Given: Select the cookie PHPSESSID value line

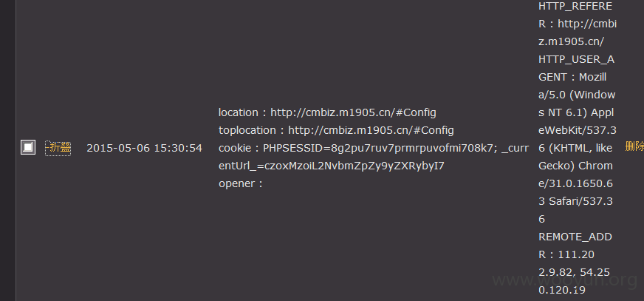Looking at the screenshot, I should coord(374,148).
